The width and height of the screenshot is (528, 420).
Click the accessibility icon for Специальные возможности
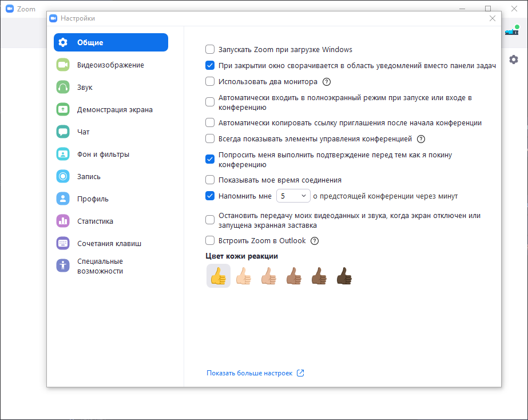63,266
